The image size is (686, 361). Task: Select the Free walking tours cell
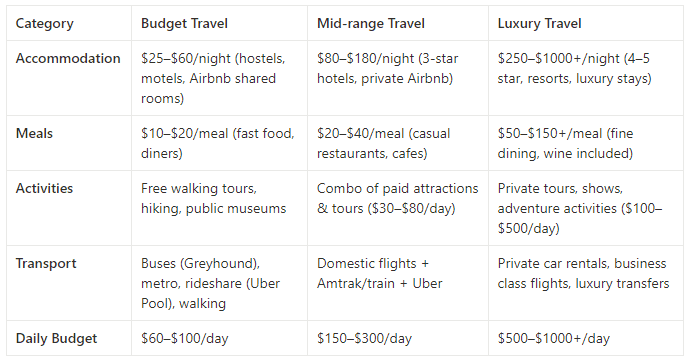click(x=219, y=208)
